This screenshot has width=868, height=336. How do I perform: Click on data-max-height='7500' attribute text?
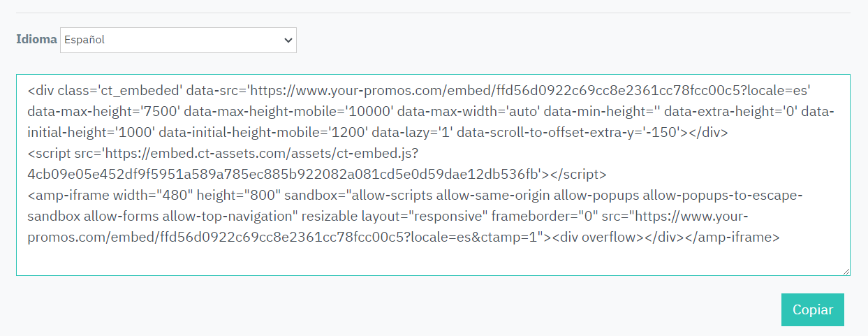tap(104, 111)
